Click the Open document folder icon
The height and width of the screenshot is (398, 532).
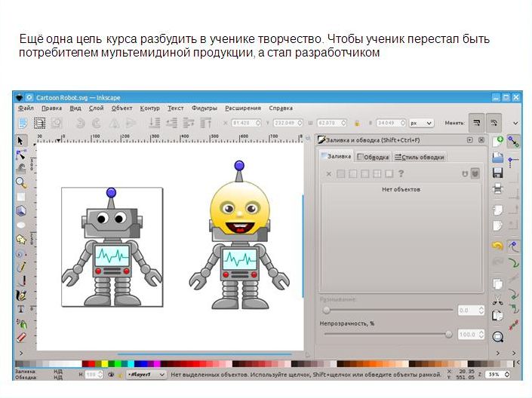pos(498,157)
